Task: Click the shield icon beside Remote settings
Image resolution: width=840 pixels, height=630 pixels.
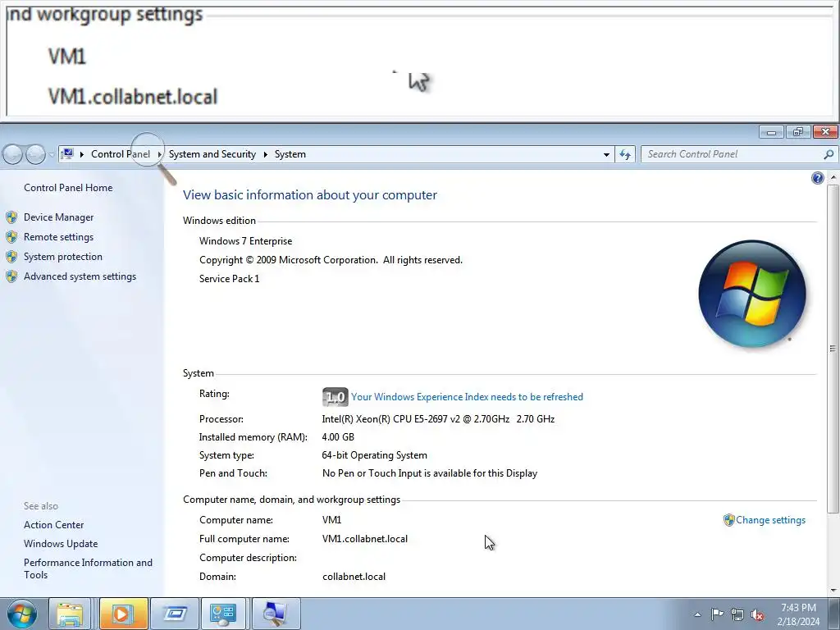Action: (x=11, y=237)
